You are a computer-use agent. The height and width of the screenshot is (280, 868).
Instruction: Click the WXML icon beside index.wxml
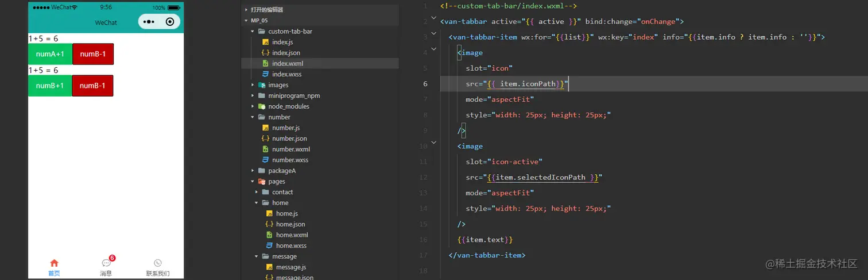pos(265,63)
